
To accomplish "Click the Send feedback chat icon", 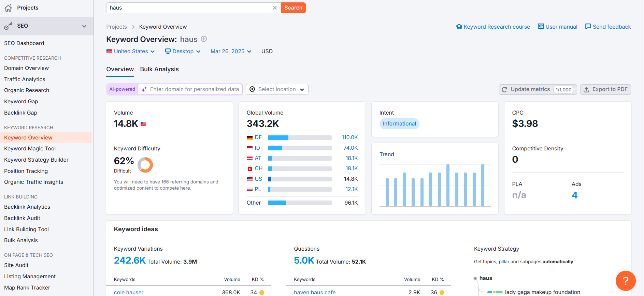I will pyautogui.click(x=588, y=27).
